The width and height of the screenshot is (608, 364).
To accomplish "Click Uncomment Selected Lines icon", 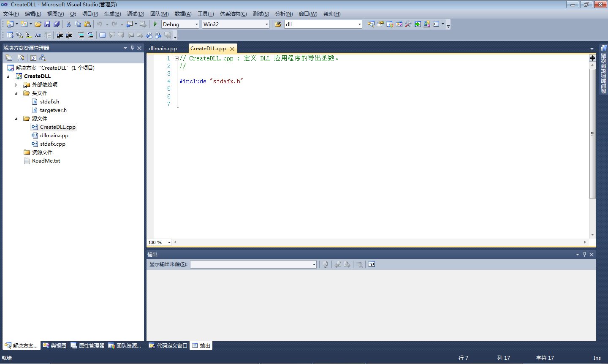I will click(90, 35).
